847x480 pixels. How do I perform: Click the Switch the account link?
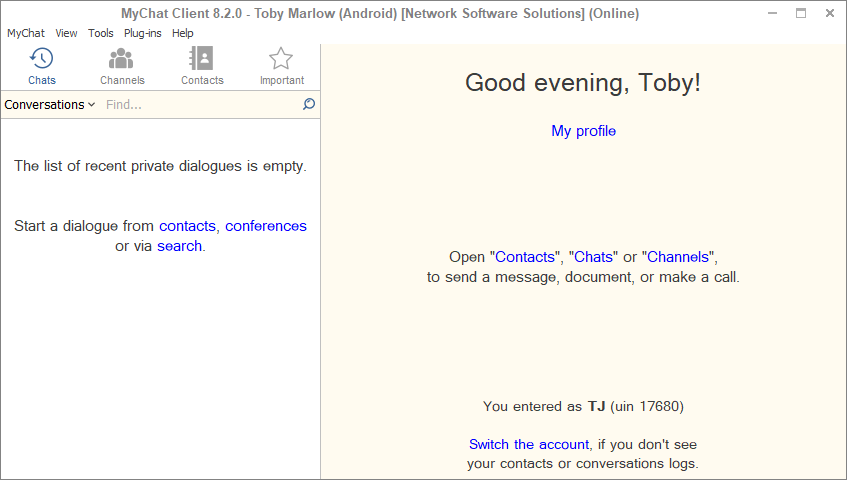point(529,444)
